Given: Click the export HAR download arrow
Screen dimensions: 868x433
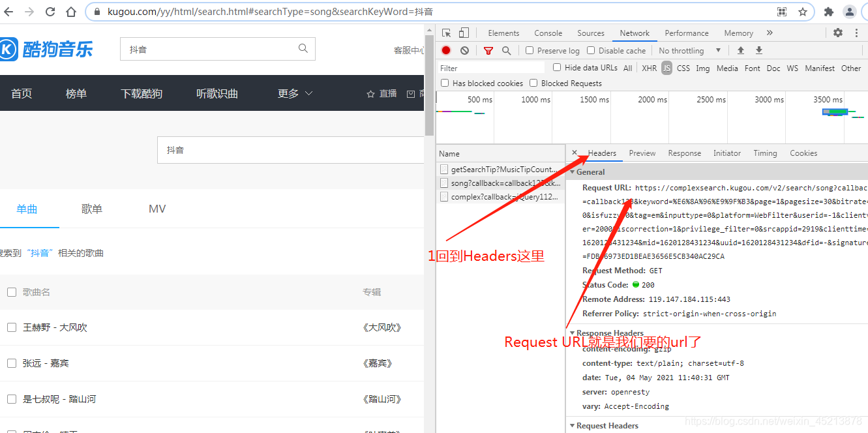Looking at the screenshot, I should (759, 50).
